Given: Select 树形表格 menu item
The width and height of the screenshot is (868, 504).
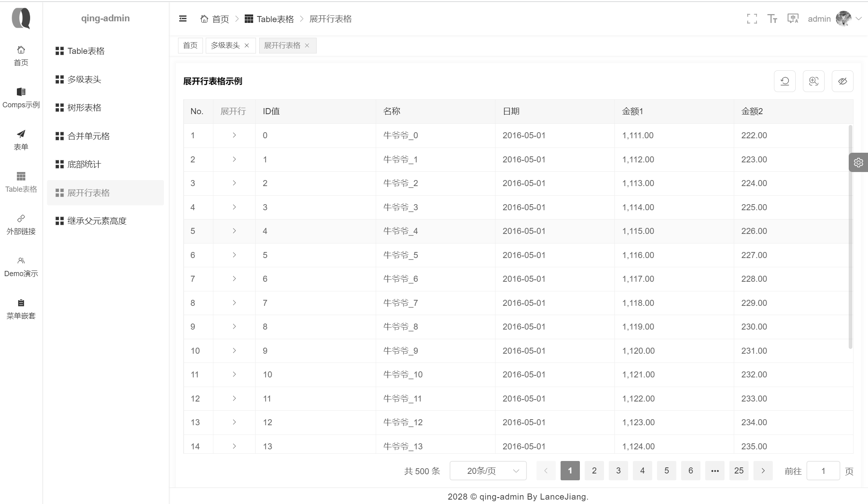Looking at the screenshot, I should 84,108.
